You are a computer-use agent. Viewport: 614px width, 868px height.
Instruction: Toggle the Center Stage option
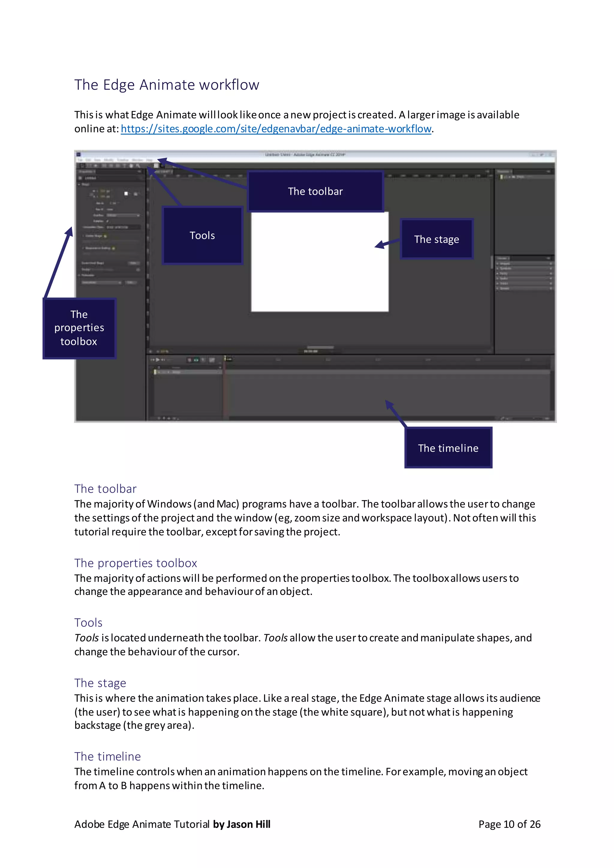105,236
